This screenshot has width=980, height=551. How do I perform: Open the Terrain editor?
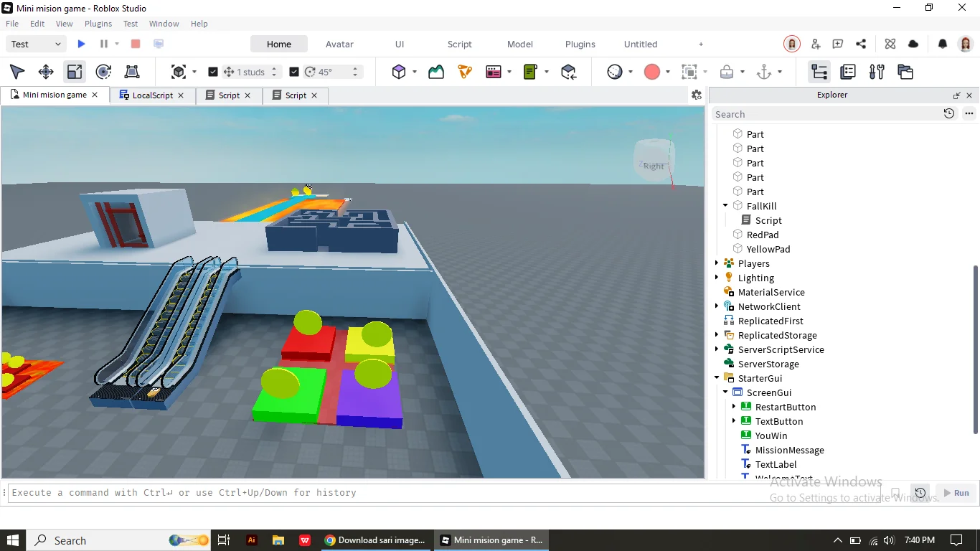pos(436,72)
